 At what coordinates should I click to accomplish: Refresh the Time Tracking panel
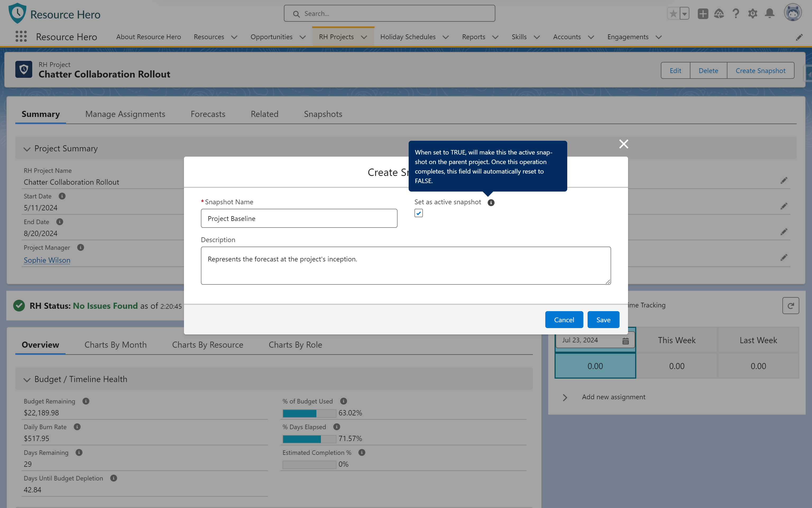point(791,305)
